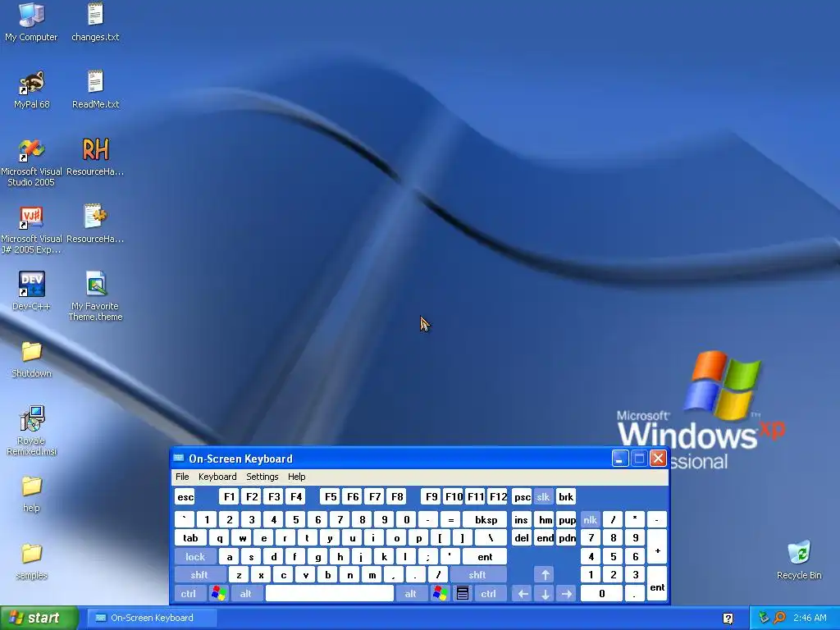Click On-Screen Keyboard taskbar button

[x=152, y=618]
